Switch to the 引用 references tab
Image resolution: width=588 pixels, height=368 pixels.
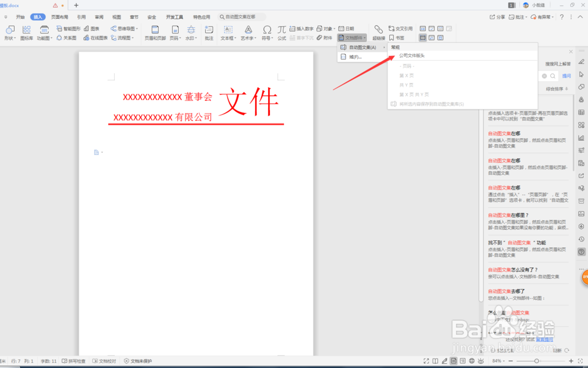(81, 17)
